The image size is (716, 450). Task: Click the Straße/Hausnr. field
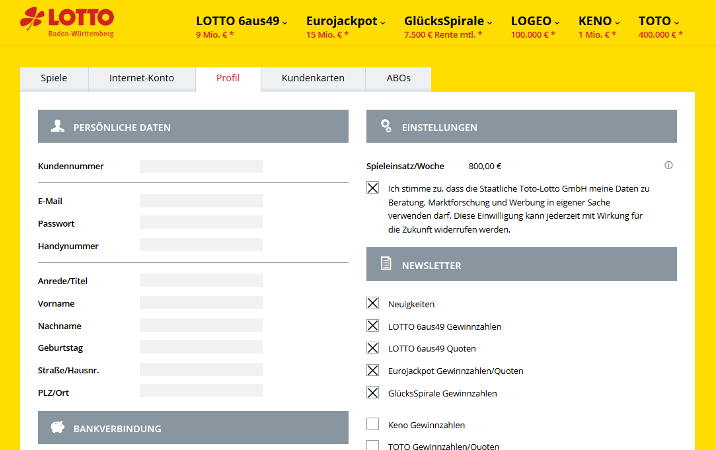(201, 370)
